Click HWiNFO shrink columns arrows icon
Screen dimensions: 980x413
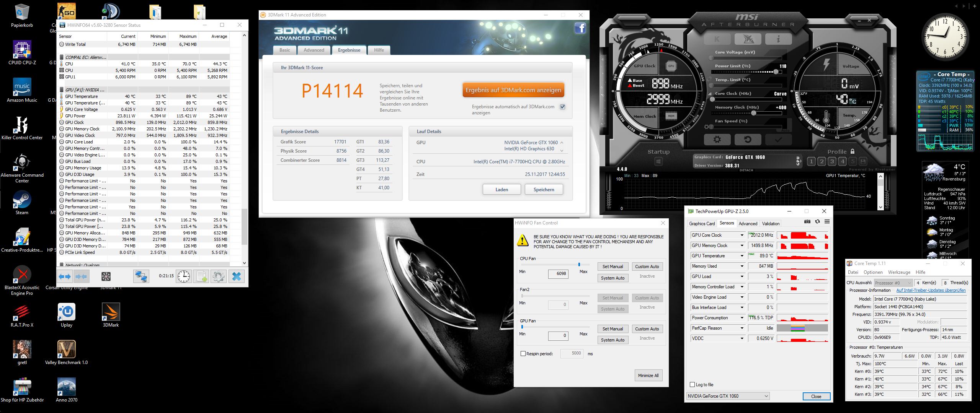pos(81,276)
